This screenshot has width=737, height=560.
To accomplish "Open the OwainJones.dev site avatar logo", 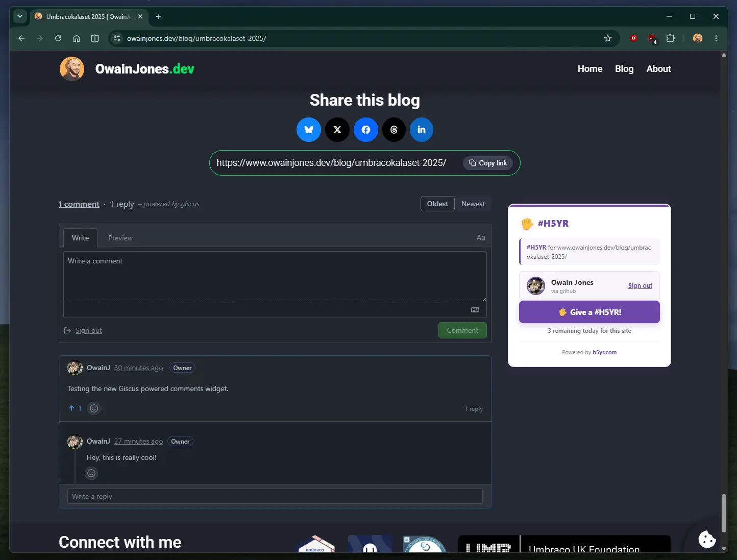I will point(72,69).
